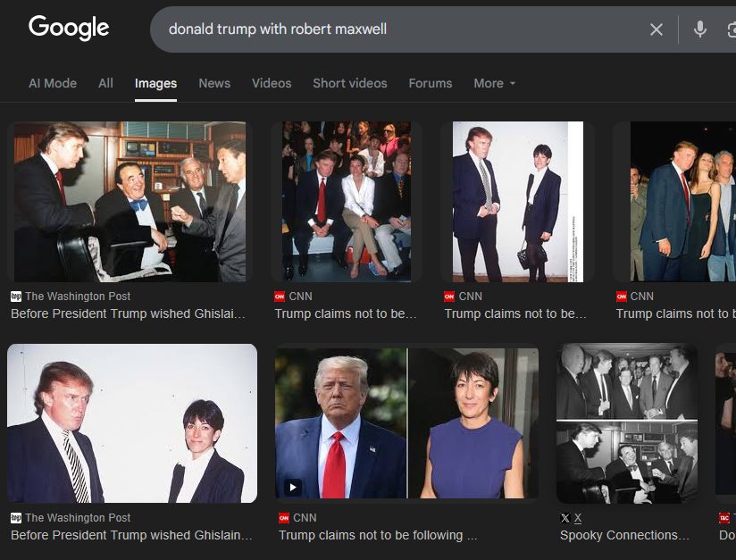The width and height of the screenshot is (736, 560).
Task: Click the Google logo
Action: (x=69, y=28)
